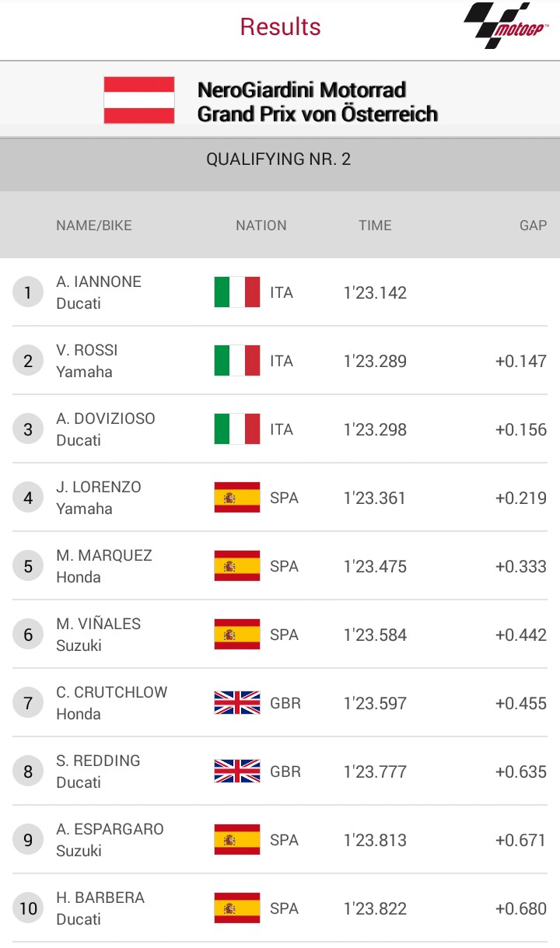
Task: Tap position 1 number badge
Action: click(x=28, y=292)
